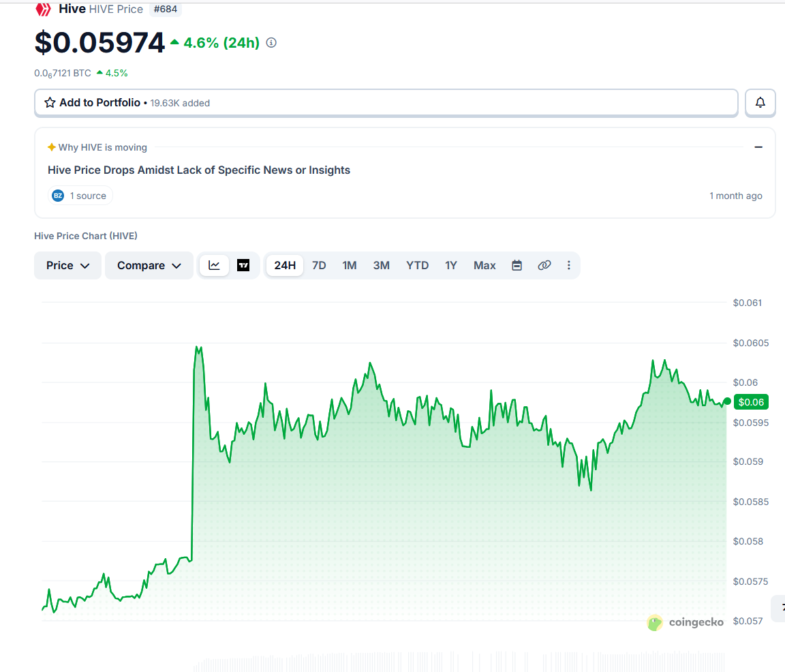Switch to the TradingView chart view

243,265
